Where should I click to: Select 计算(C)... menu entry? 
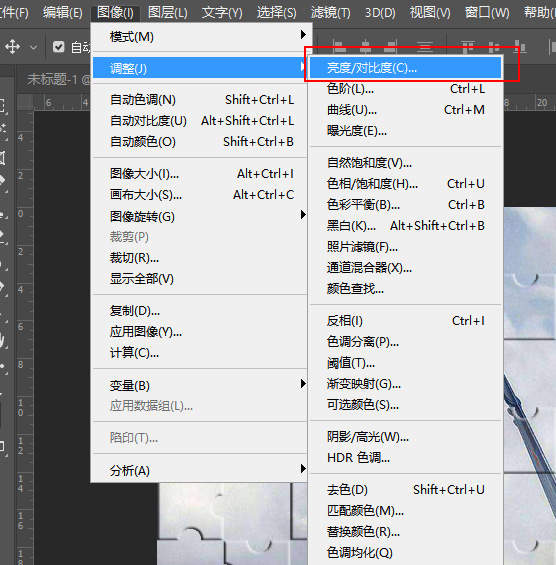200,352
